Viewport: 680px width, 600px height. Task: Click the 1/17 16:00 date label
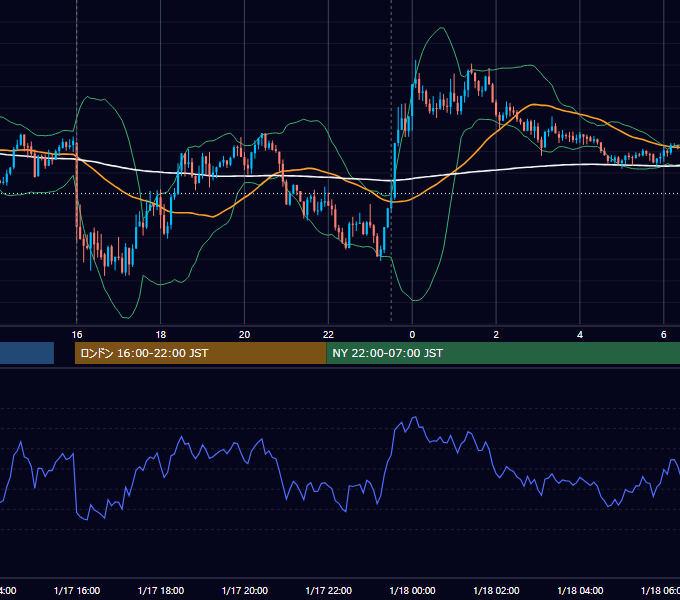click(x=77, y=590)
